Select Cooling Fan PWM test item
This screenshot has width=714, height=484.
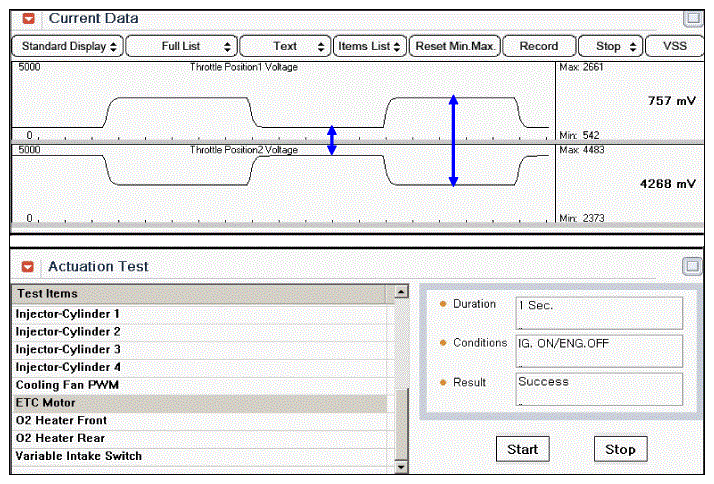pos(200,385)
